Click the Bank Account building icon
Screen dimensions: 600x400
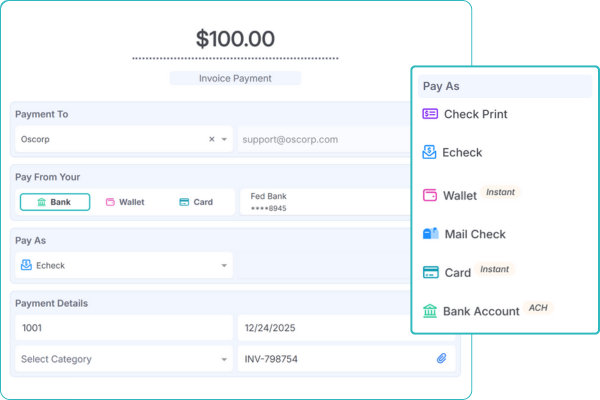[x=431, y=311]
